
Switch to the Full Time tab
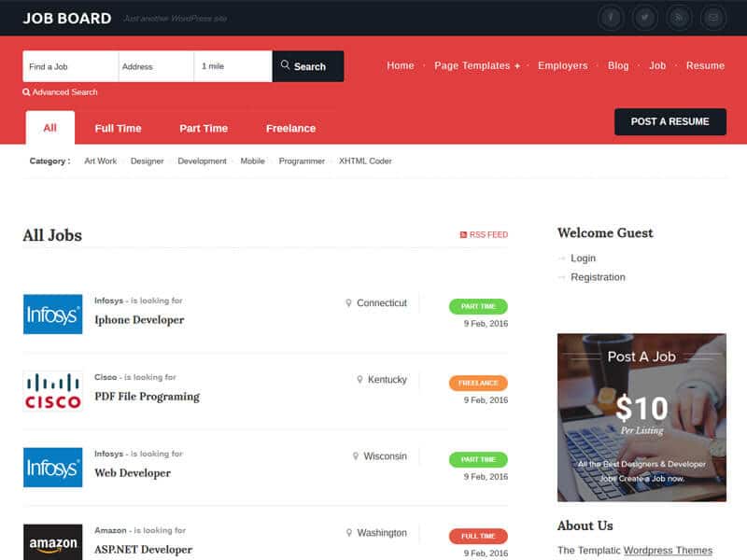(118, 128)
